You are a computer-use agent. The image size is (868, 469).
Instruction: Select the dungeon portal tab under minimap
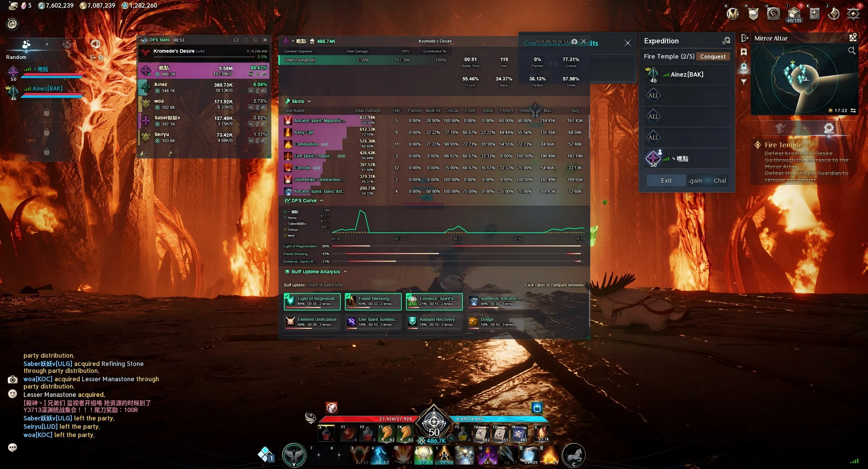[828, 128]
